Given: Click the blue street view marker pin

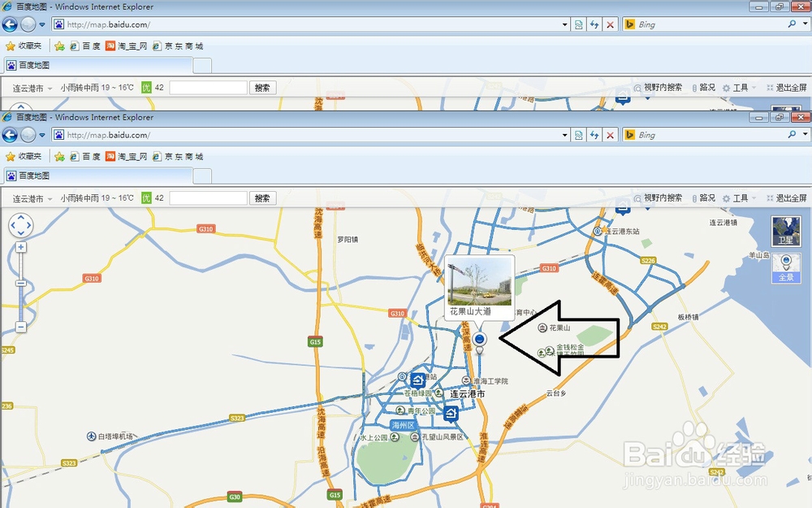Looking at the screenshot, I should 480,339.
